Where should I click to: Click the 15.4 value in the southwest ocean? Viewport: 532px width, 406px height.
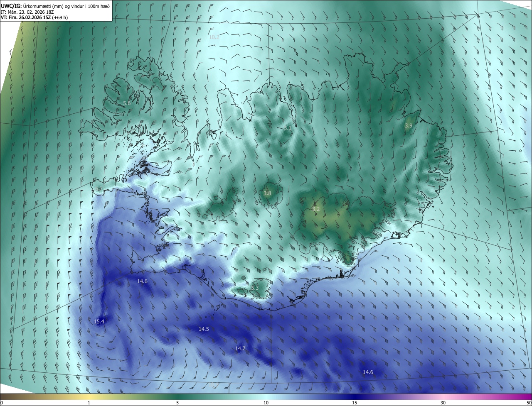tap(99, 321)
